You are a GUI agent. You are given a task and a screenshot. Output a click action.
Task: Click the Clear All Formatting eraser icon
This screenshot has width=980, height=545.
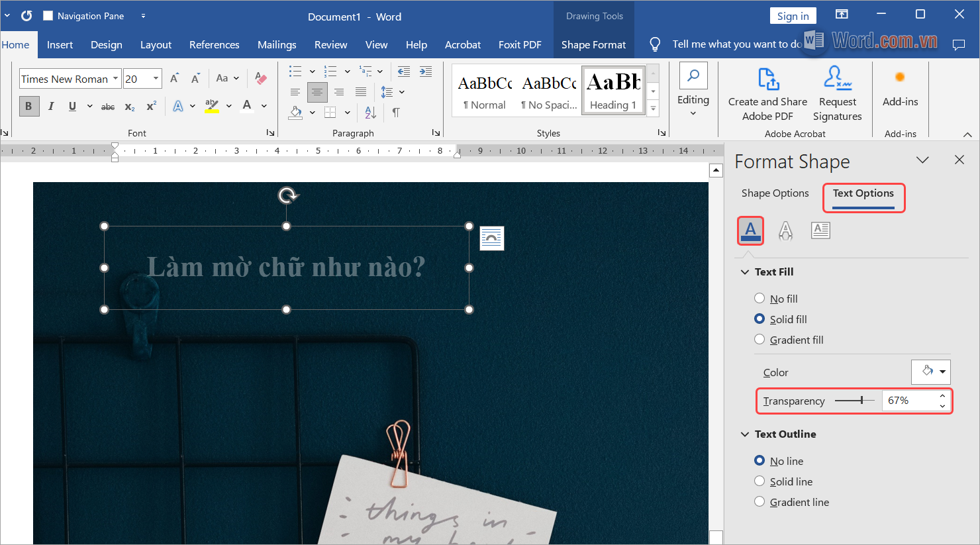[261, 78]
